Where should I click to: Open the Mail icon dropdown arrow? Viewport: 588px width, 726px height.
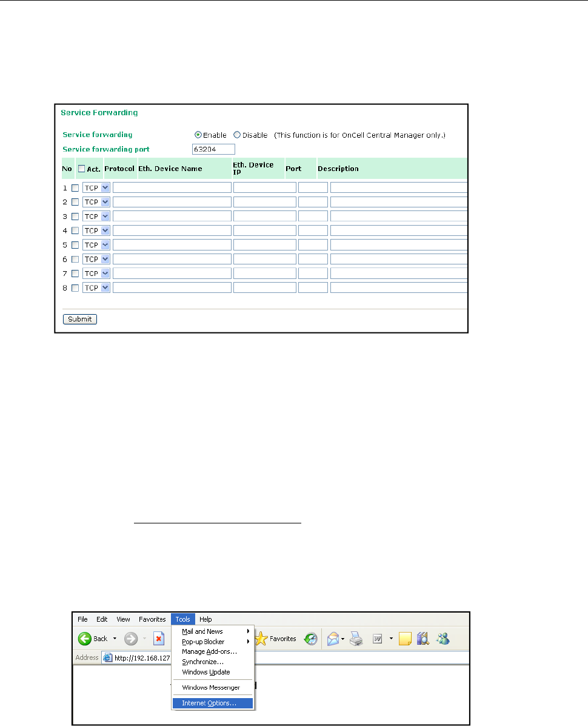343,639
